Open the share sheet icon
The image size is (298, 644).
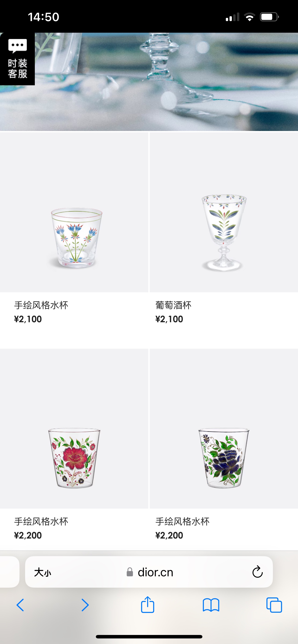pyautogui.click(x=148, y=605)
